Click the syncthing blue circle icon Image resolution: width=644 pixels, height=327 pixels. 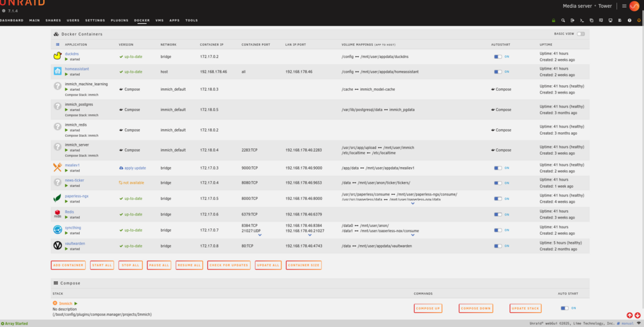(x=57, y=230)
